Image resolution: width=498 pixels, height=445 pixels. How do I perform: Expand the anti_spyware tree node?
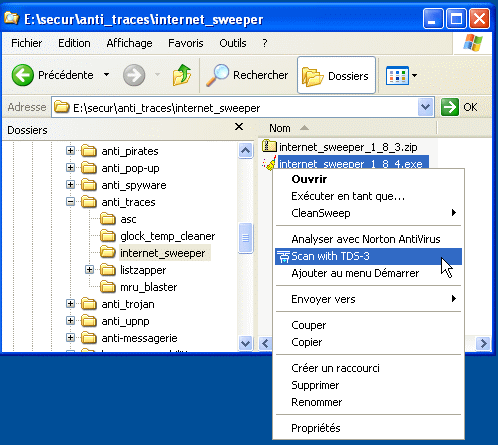70,185
